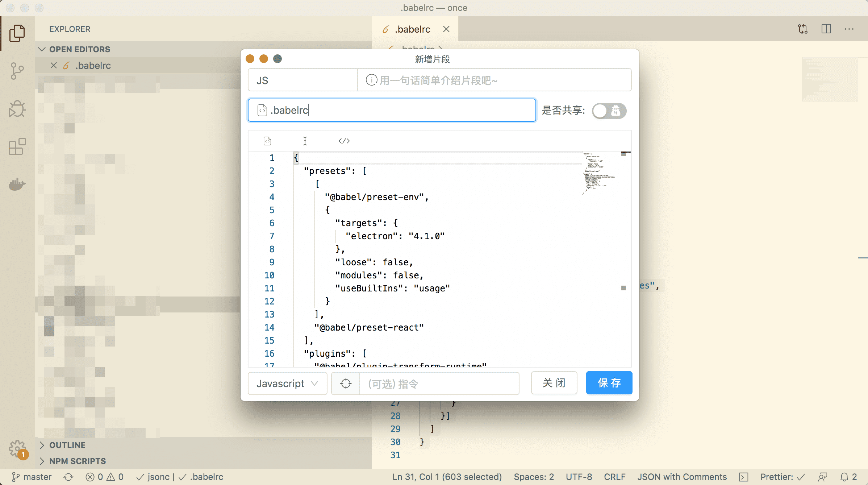The width and height of the screenshot is (868, 485).
Task: Select language mode JSON with Comments
Action: click(682, 477)
